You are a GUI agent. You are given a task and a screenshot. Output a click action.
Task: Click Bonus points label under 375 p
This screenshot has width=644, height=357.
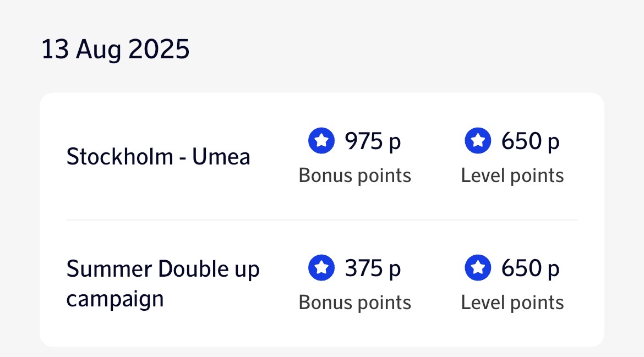coord(354,303)
